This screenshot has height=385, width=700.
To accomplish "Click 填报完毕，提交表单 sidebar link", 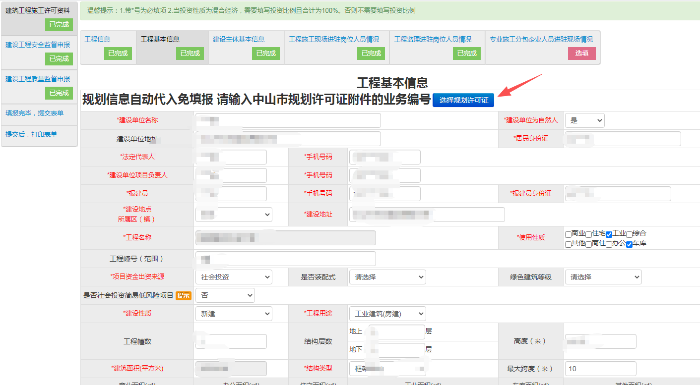I will (34, 113).
